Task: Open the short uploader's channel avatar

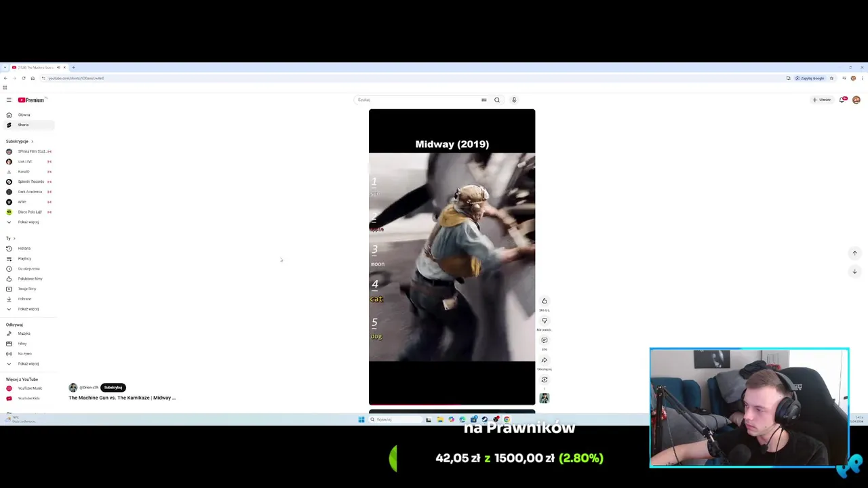Action: pyautogui.click(x=73, y=388)
